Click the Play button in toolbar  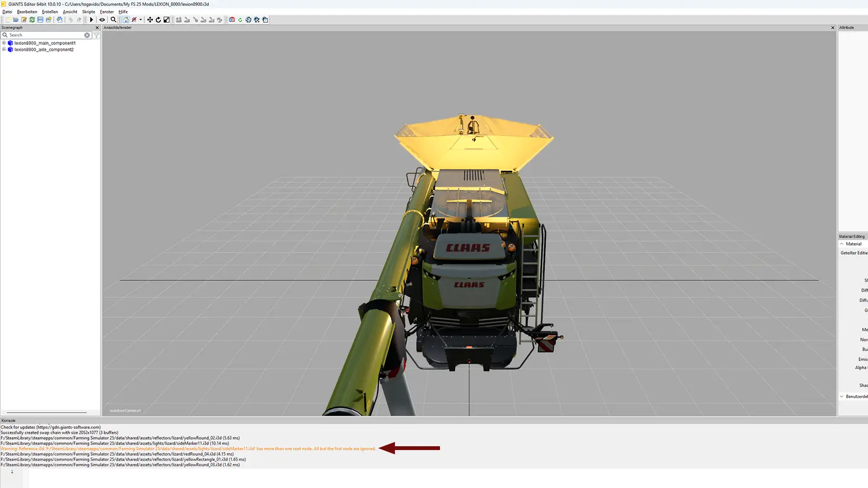point(91,20)
